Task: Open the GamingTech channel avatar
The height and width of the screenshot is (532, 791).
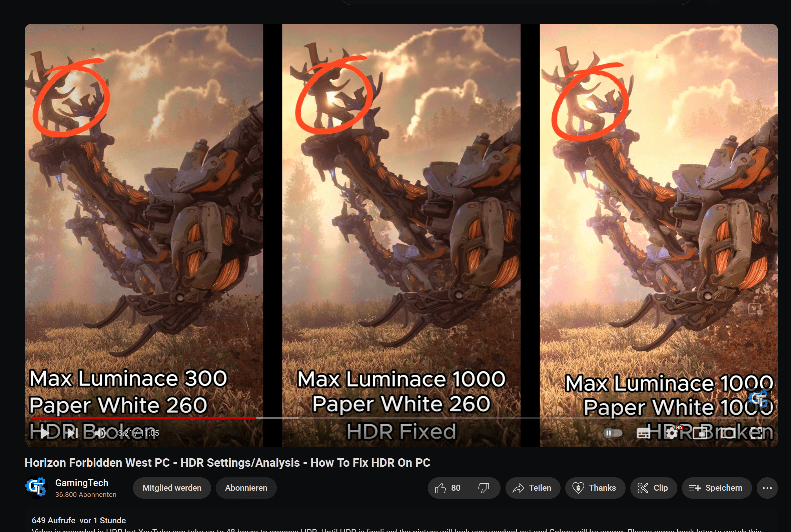Action: pos(36,488)
